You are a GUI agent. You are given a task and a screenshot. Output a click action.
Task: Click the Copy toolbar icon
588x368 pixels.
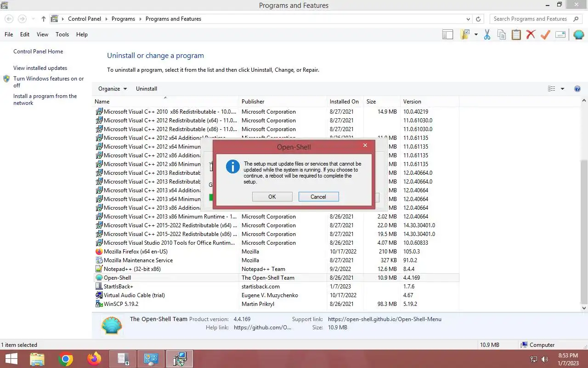click(502, 34)
